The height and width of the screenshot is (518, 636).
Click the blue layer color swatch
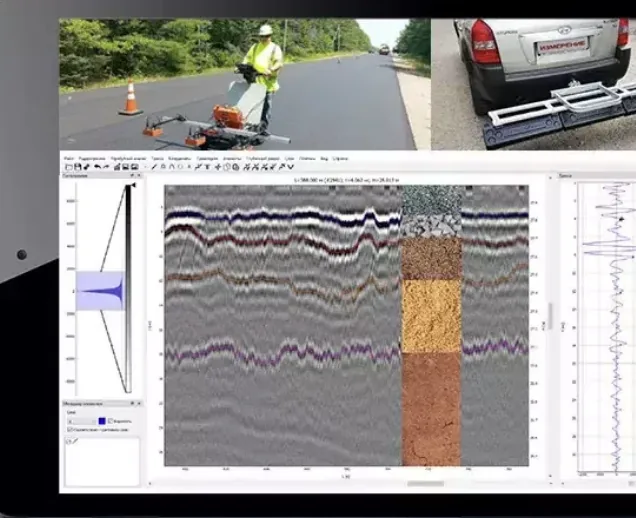click(x=102, y=421)
